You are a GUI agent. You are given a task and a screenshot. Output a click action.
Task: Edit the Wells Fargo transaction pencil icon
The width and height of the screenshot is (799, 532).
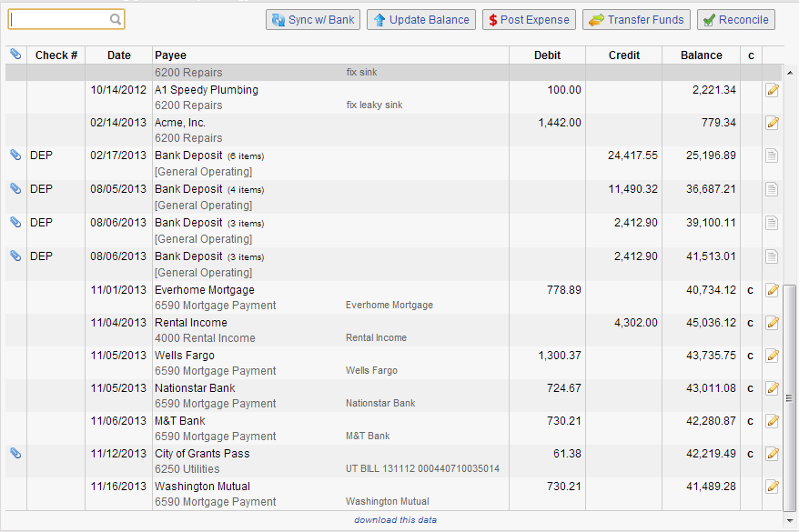[773, 356]
